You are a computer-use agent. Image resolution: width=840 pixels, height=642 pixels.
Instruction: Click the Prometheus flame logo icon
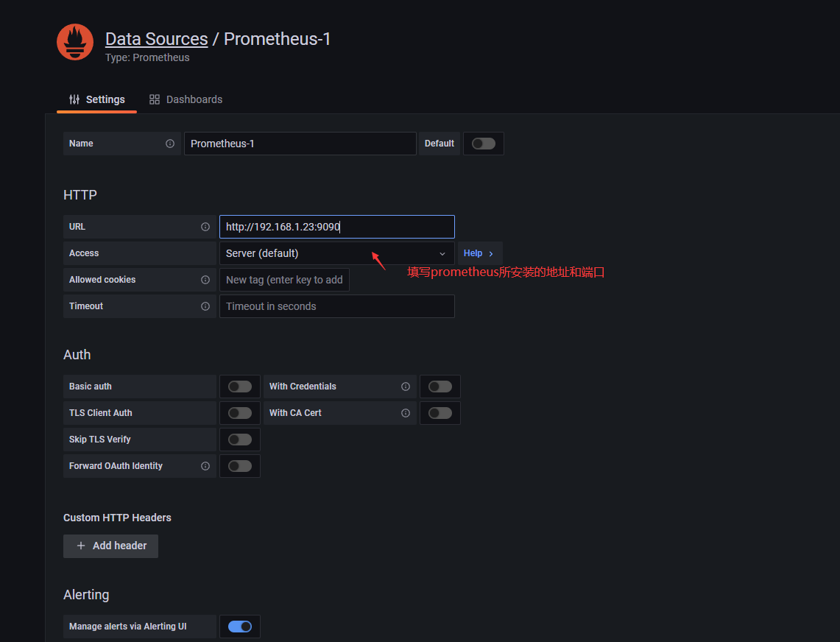[75, 42]
